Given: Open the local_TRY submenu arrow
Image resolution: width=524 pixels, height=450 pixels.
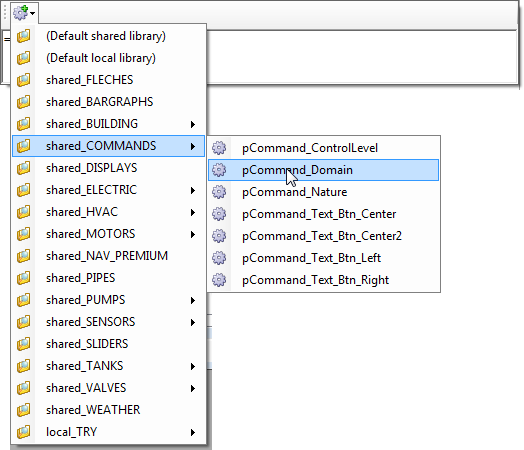Looking at the screenshot, I should tap(193, 432).
